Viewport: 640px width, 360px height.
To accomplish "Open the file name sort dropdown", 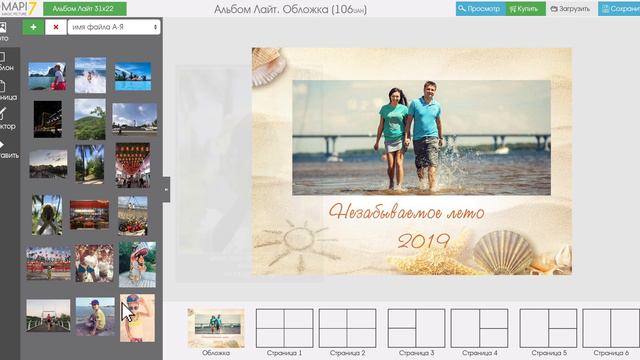I will pyautogui.click(x=114, y=27).
